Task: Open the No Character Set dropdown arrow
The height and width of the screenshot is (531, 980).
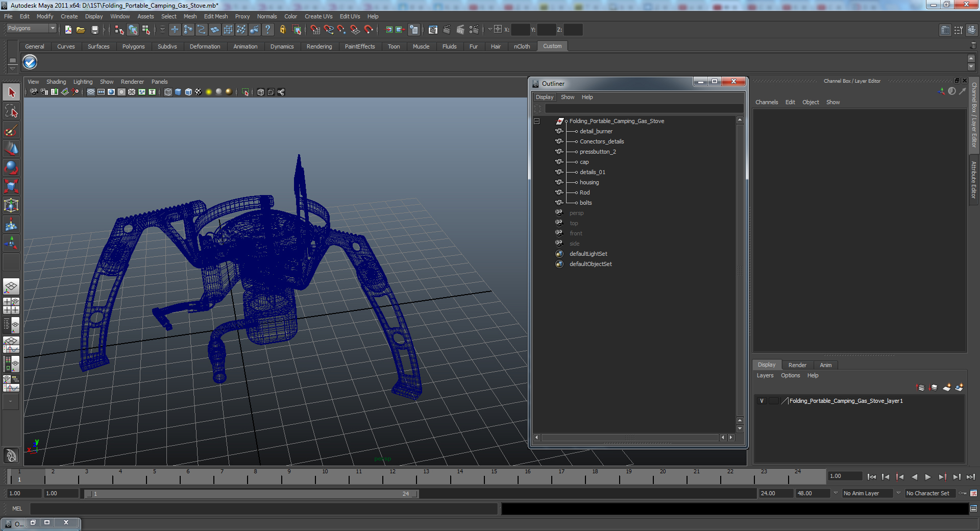Action: pyautogui.click(x=898, y=493)
